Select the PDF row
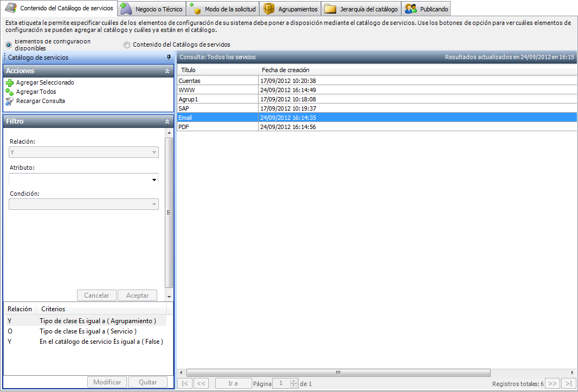The height and width of the screenshot is (392, 578). (x=377, y=127)
